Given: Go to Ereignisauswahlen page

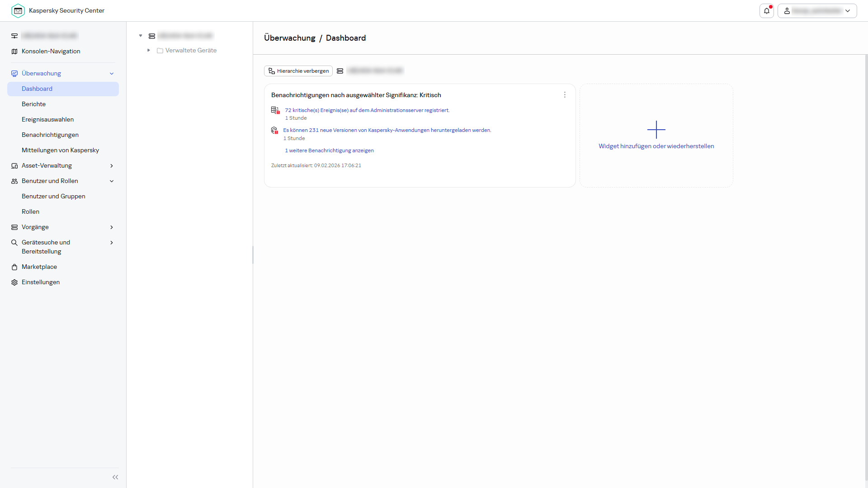Looking at the screenshot, I should coord(47,119).
